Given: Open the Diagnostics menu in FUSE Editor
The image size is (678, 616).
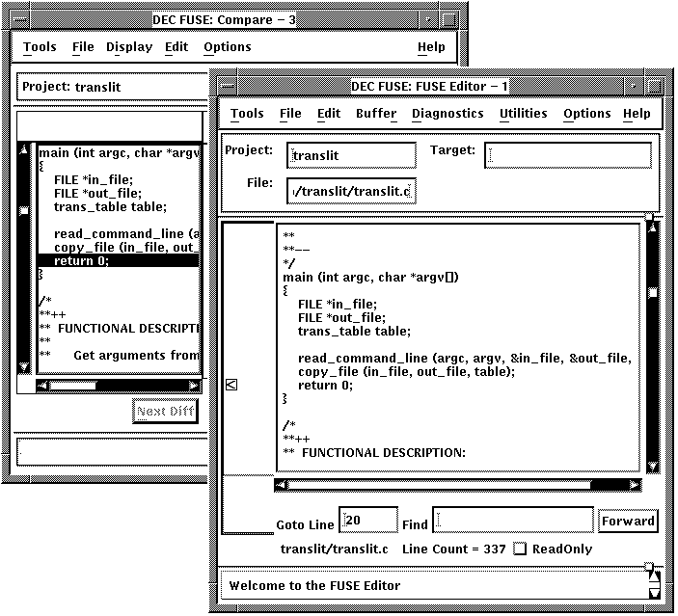Looking at the screenshot, I should tap(447, 114).
